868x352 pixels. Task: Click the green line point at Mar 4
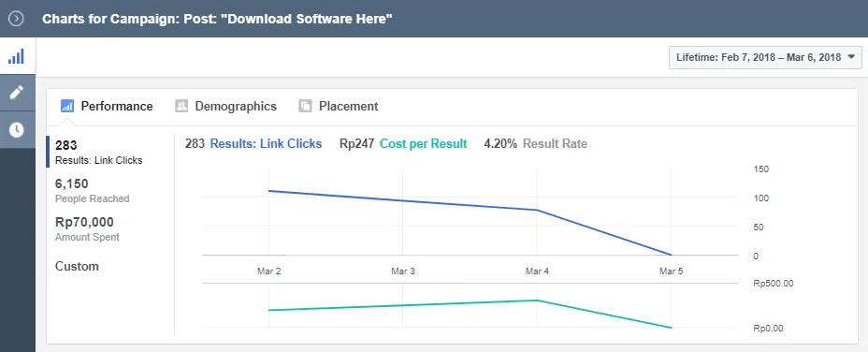pos(537,301)
